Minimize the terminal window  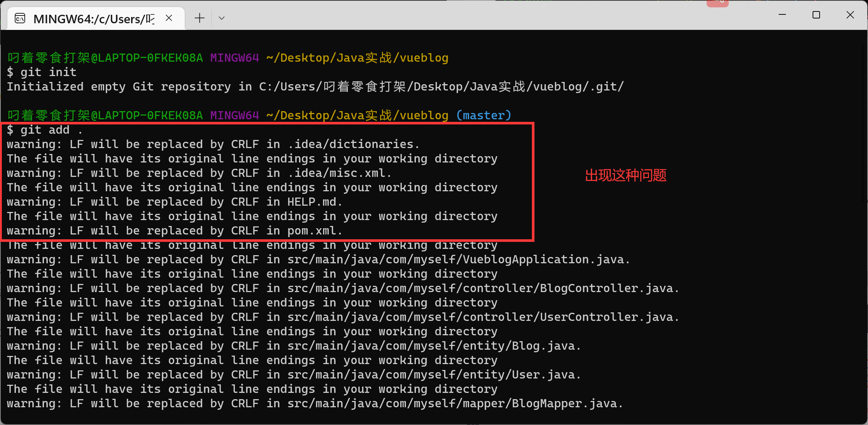[x=782, y=15]
